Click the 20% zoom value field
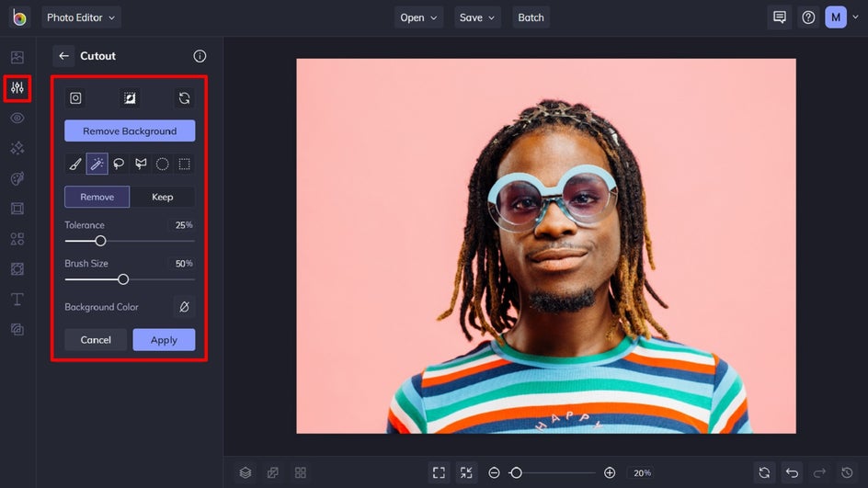Viewport: 868px width, 488px height. (642, 473)
